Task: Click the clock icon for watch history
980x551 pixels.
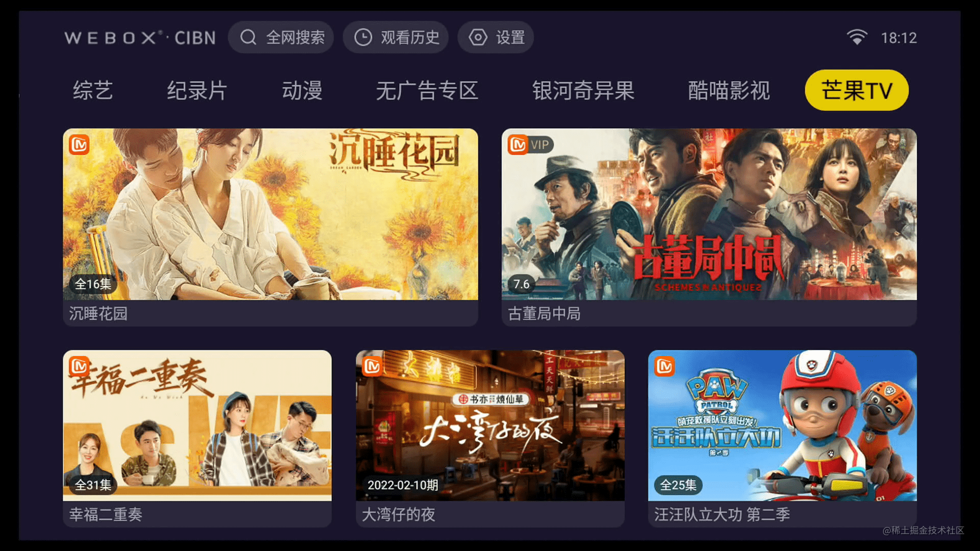Action: (363, 37)
